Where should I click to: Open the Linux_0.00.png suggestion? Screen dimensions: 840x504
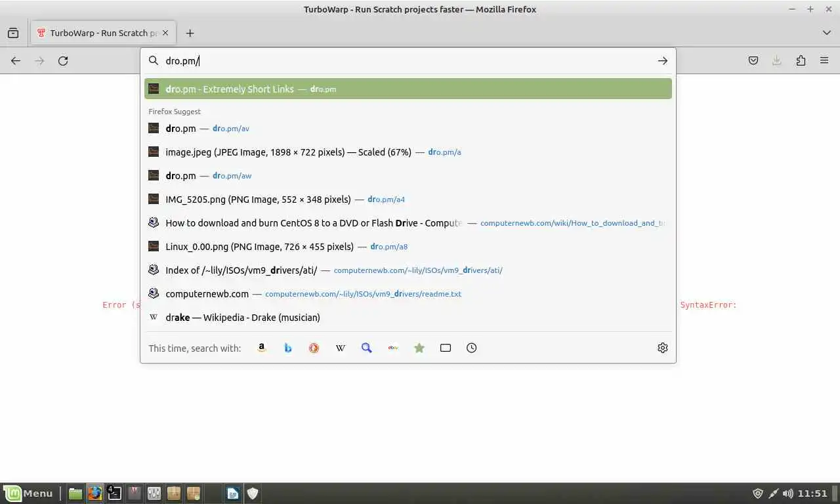coord(408,247)
